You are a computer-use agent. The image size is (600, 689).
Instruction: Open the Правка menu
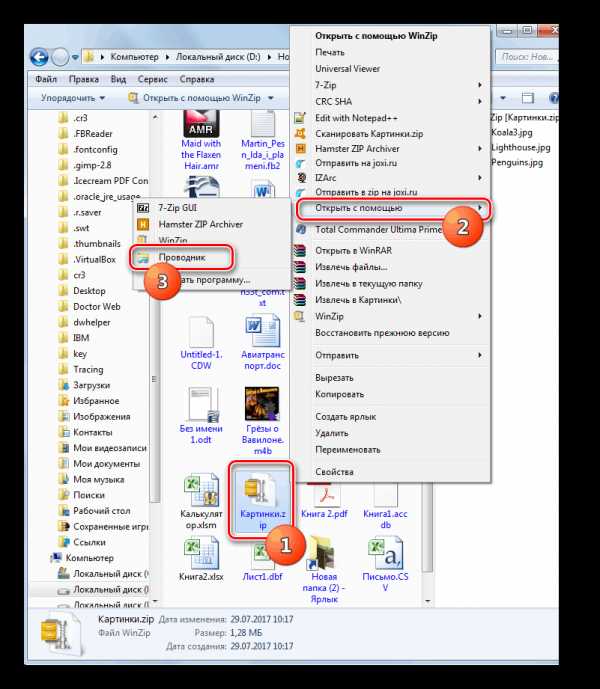[x=84, y=79]
